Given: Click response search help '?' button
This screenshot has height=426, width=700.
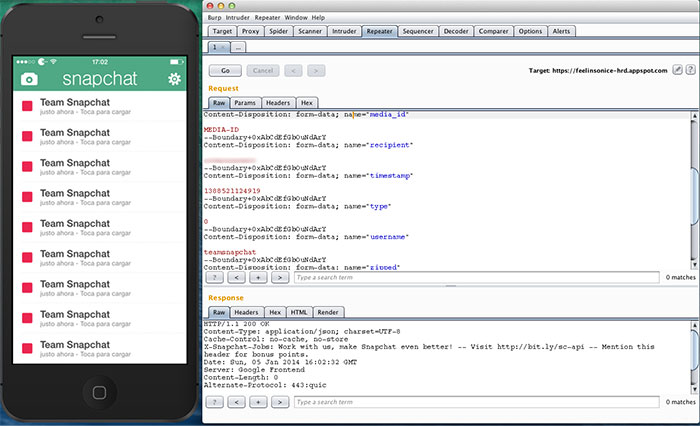Looking at the screenshot, I should click(x=214, y=402).
